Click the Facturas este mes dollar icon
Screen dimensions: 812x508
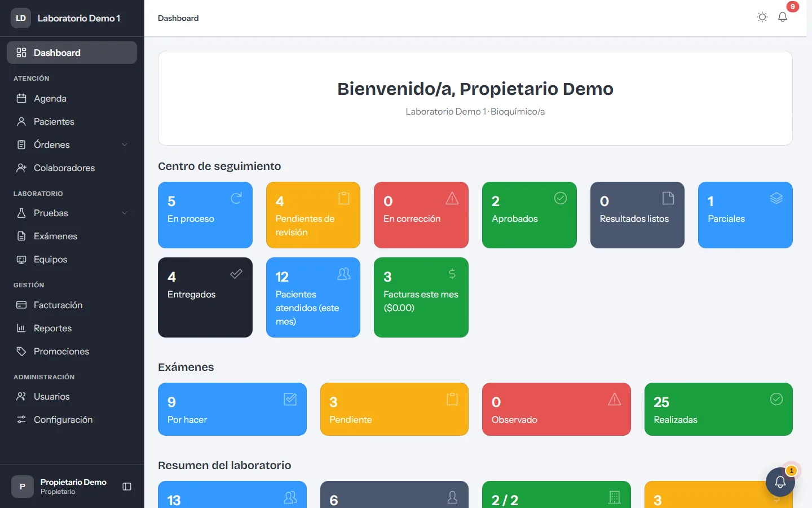452,274
